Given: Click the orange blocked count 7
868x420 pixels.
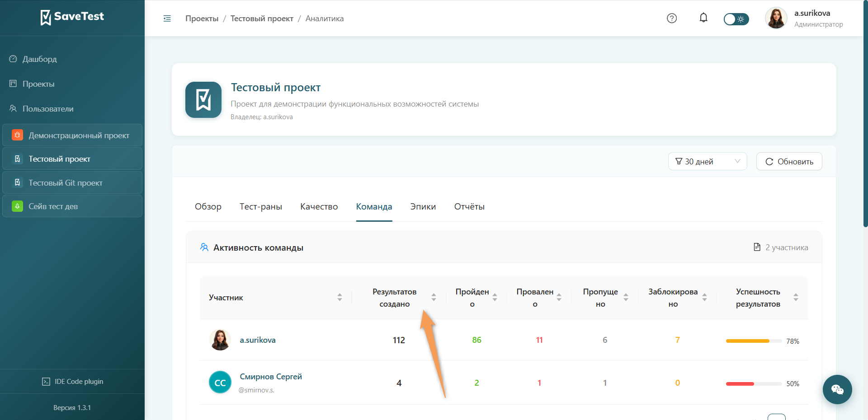Looking at the screenshot, I should pyautogui.click(x=677, y=340).
